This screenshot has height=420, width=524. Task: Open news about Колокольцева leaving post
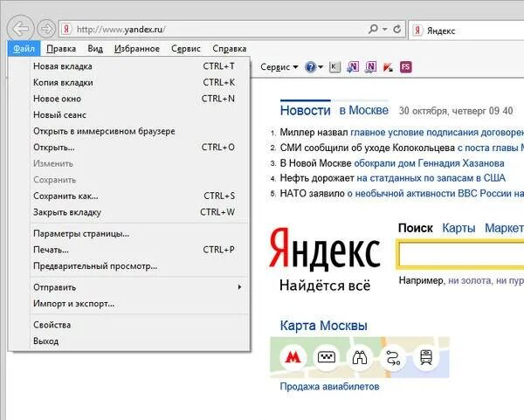coord(402,148)
